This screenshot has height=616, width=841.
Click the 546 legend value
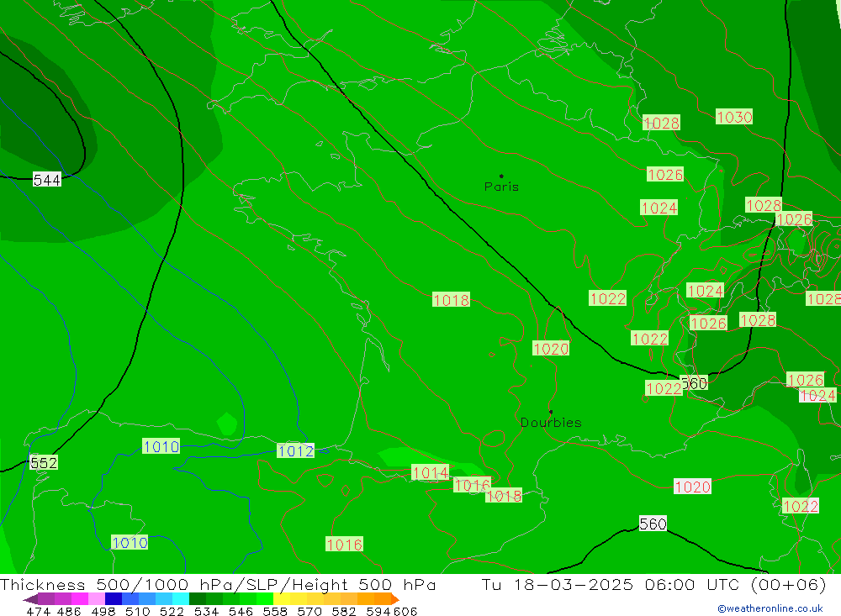[x=241, y=611]
